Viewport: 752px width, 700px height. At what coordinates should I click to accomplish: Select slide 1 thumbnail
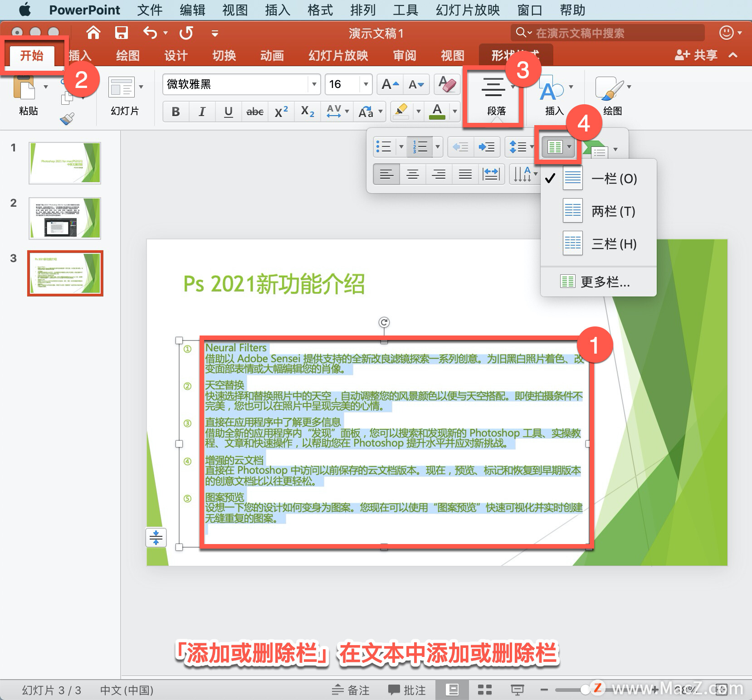[65, 163]
